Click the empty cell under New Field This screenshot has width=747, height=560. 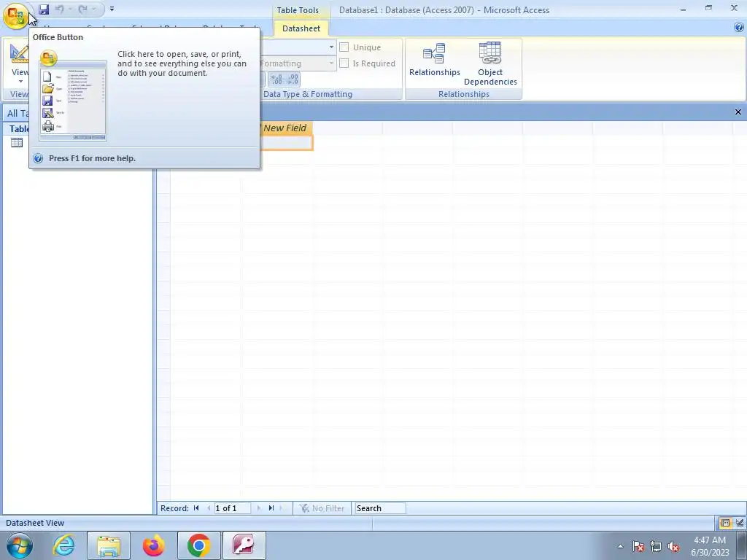286,143
